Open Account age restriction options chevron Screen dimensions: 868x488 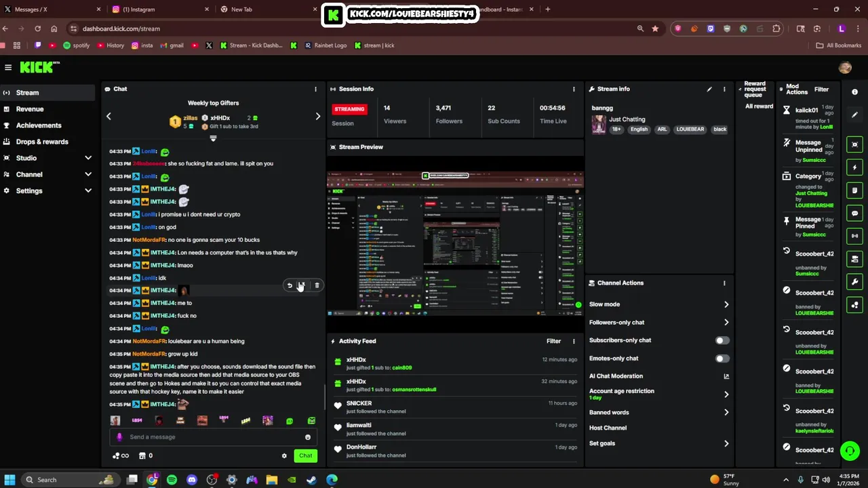coord(726,394)
